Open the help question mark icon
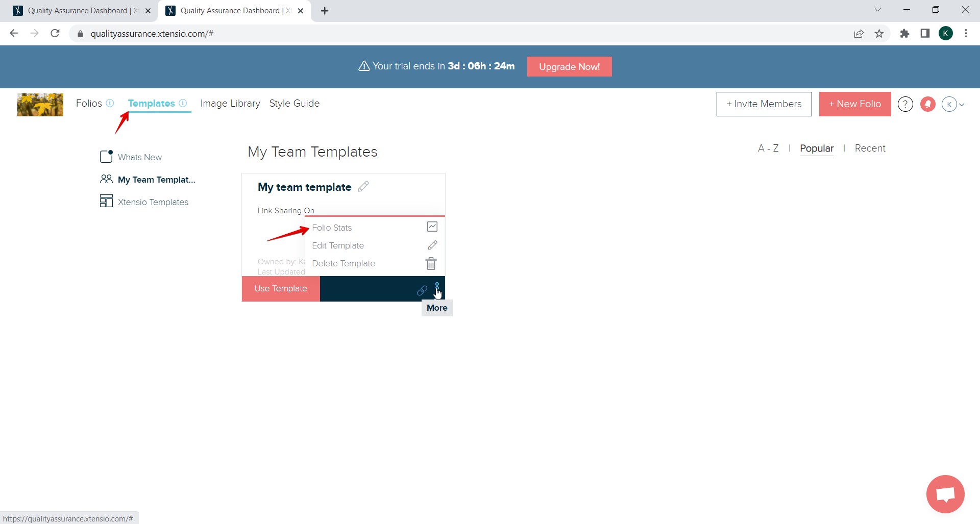Image resolution: width=980 pixels, height=524 pixels. coord(905,104)
